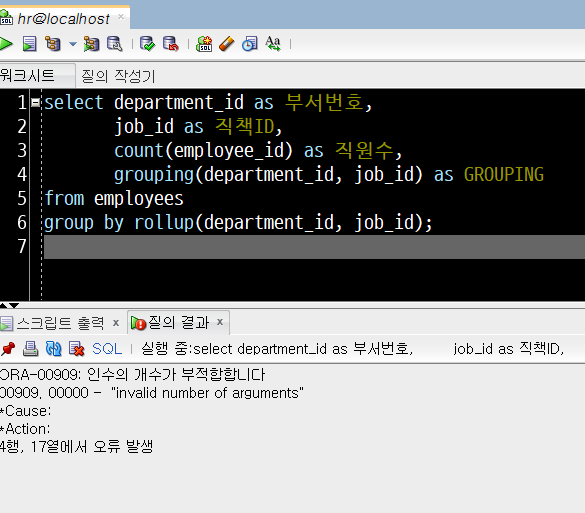
Task: Pin the query result with the pushpin icon
Action: point(8,349)
